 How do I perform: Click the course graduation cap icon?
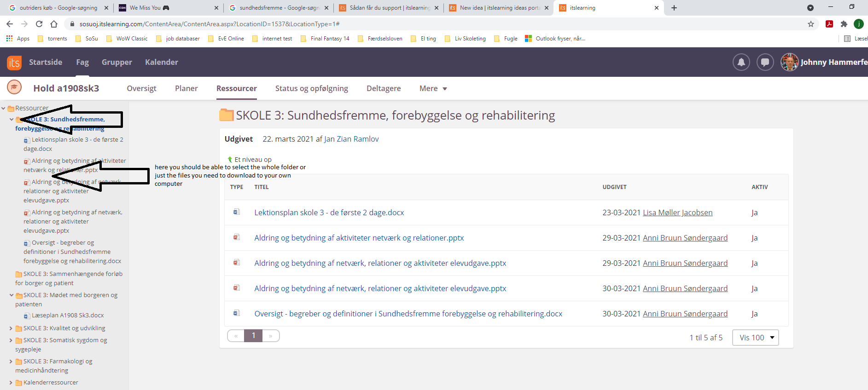14,87
